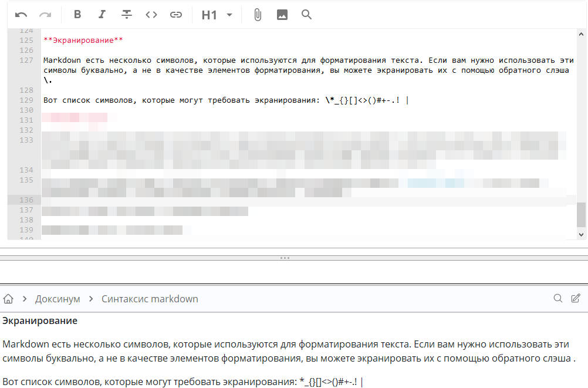Screen dimensions: 588x388
Task: Apply strikethrough formatting
Action: coord(127,15)
